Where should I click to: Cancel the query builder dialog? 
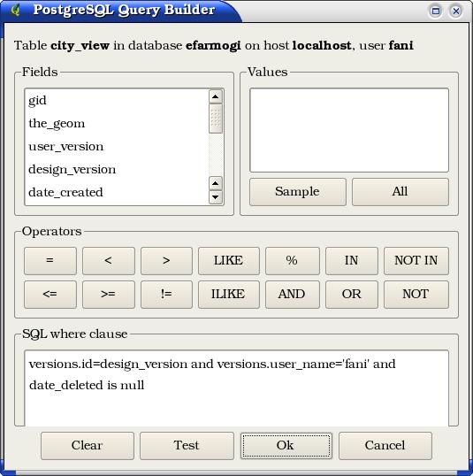(x=385, y=446)
